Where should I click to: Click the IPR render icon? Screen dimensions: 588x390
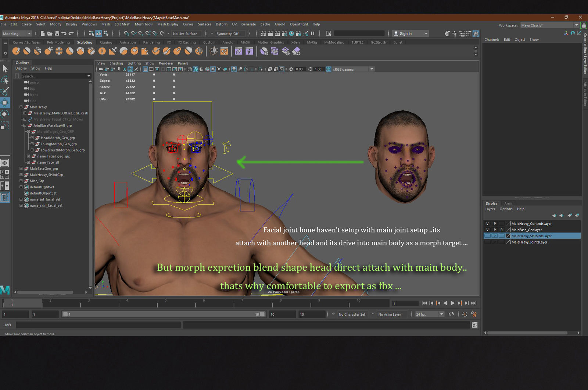point(277,33)
